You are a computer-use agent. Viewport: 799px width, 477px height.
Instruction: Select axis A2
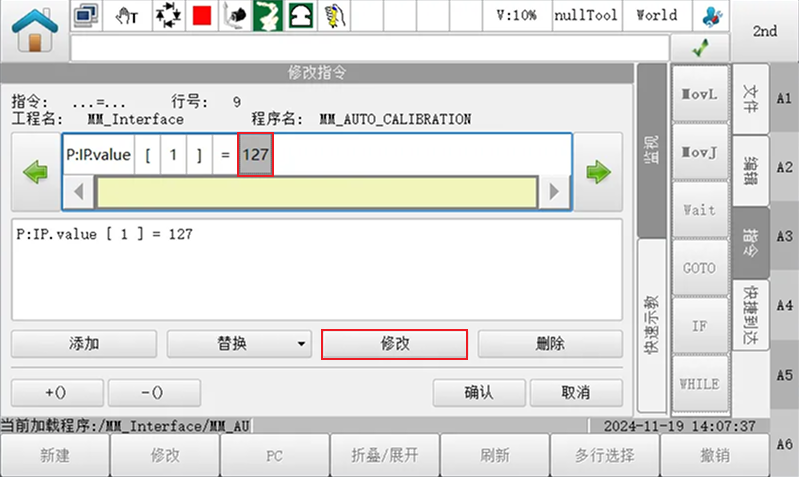784,167
